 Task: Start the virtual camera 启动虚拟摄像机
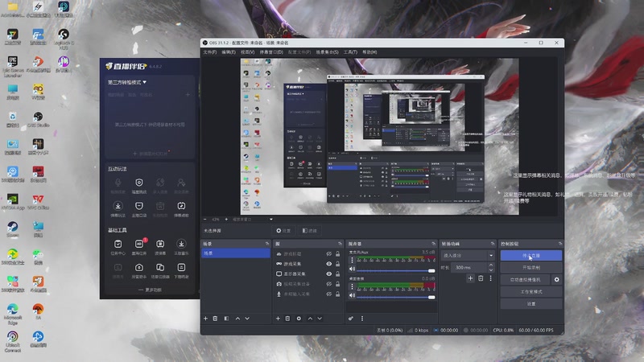[x=526, y=279]
